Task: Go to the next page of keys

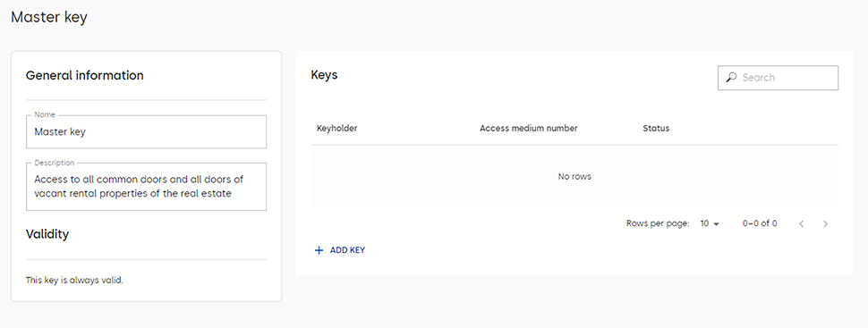Action: click(825, 224)
